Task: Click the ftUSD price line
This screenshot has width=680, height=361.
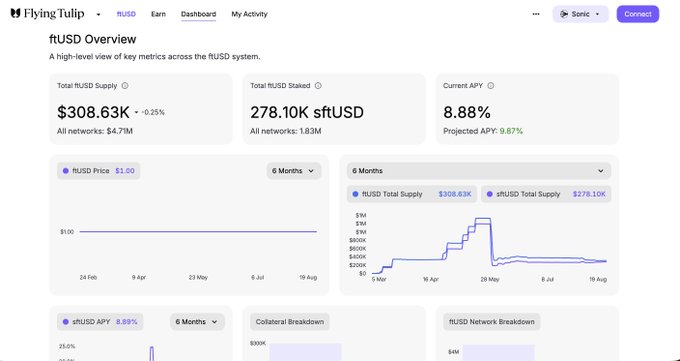Action: [x=198, y=232]
